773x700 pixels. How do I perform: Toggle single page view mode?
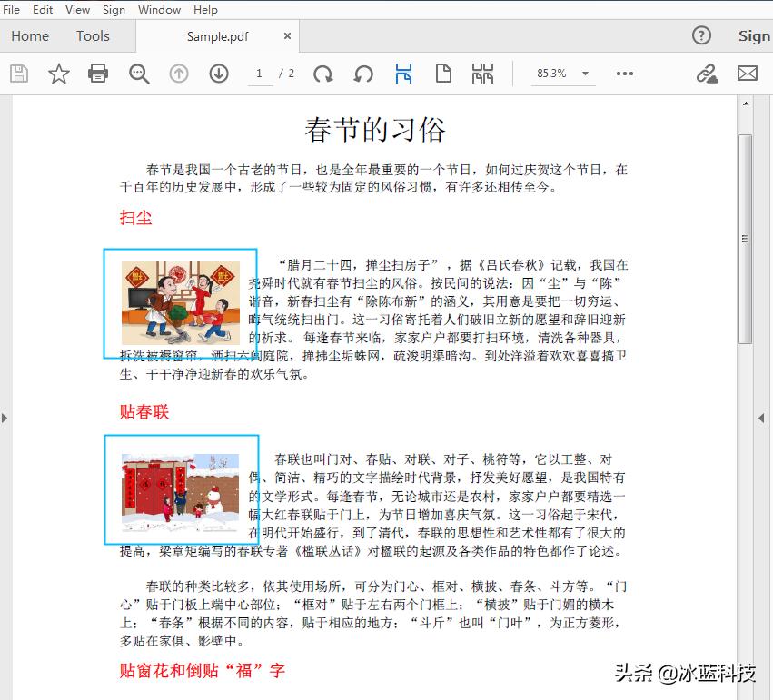pos(443,74)
